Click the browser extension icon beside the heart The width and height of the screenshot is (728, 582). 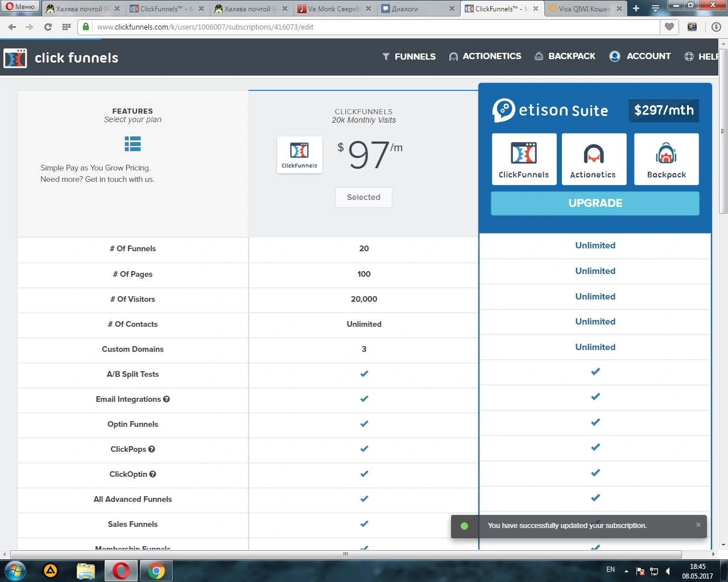(692, 27)
